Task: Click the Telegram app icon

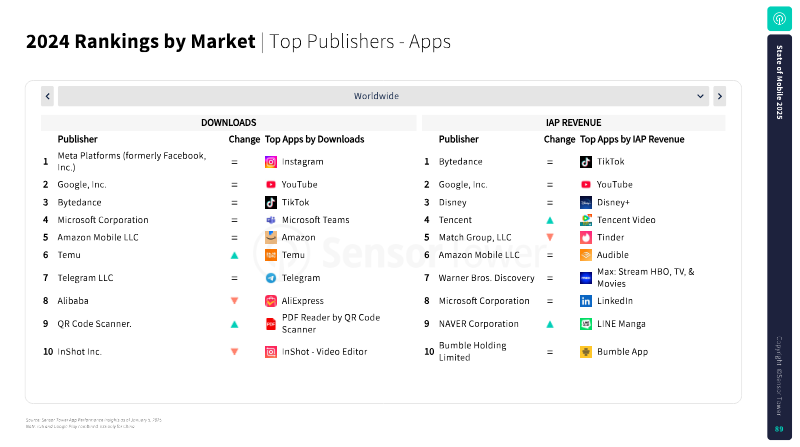Action: coord(271,278)
